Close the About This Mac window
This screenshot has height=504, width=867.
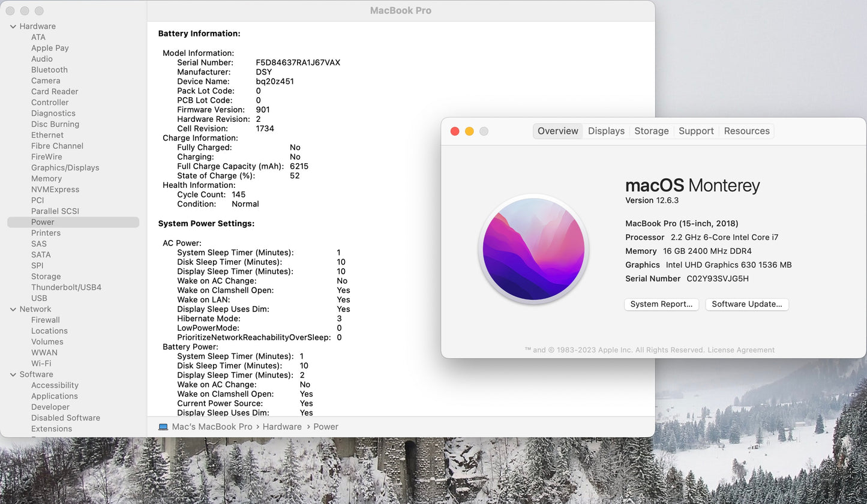click(455, 131)
